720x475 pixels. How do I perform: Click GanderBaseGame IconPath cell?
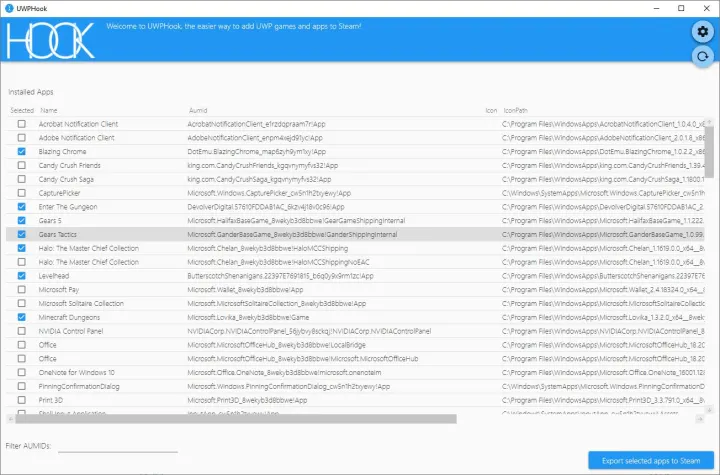coord(603,234)
